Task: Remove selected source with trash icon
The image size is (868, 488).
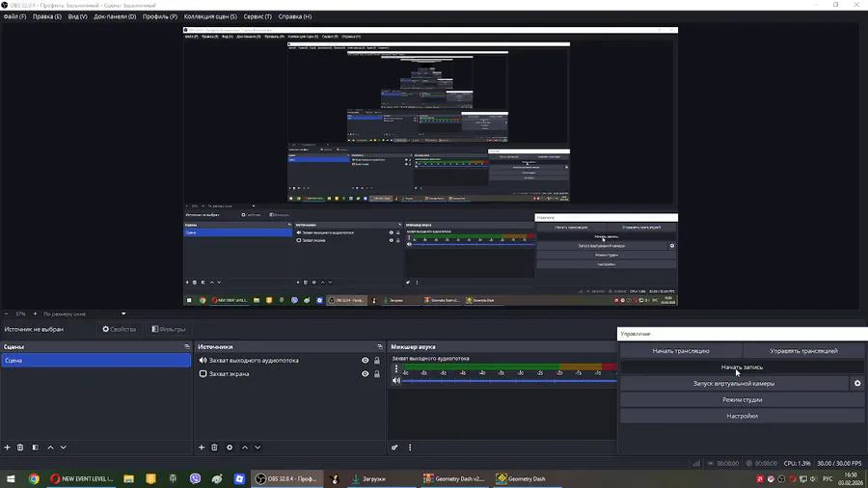Action: [215, 447]
